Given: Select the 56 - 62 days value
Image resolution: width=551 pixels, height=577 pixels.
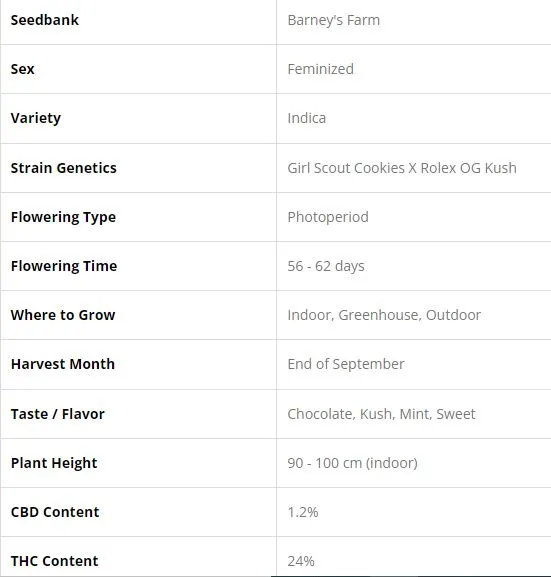Looking at the screenshot, I should [x=326, y=266].
